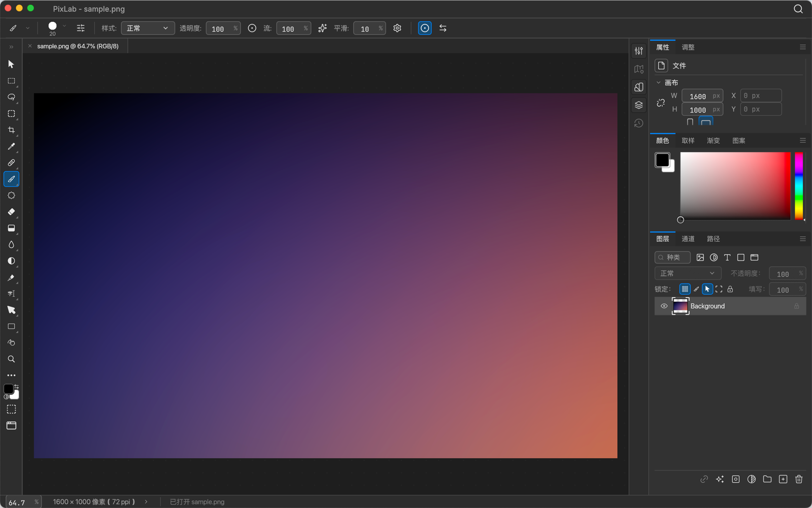
Task: Create a new layer with plus icon
Action: 783,479
